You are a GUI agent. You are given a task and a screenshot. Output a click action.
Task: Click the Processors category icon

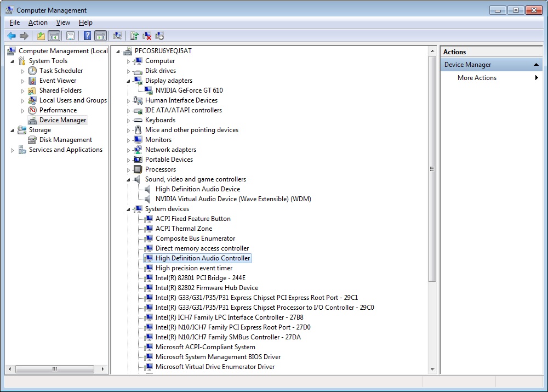(138, 169)
